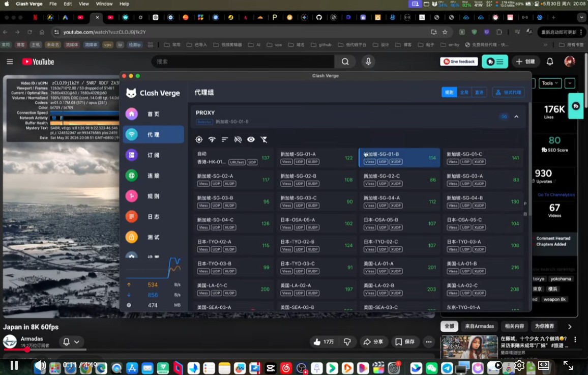Focus the YouTube 搜索 search field
The height and width of the screenshot is (375, 588).
(x=243, y=62)
